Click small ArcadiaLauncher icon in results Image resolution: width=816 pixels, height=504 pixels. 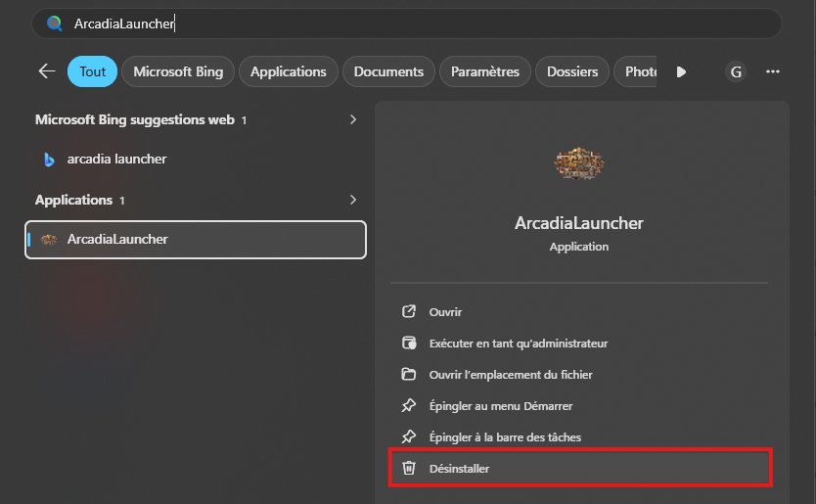pos(49,240)
